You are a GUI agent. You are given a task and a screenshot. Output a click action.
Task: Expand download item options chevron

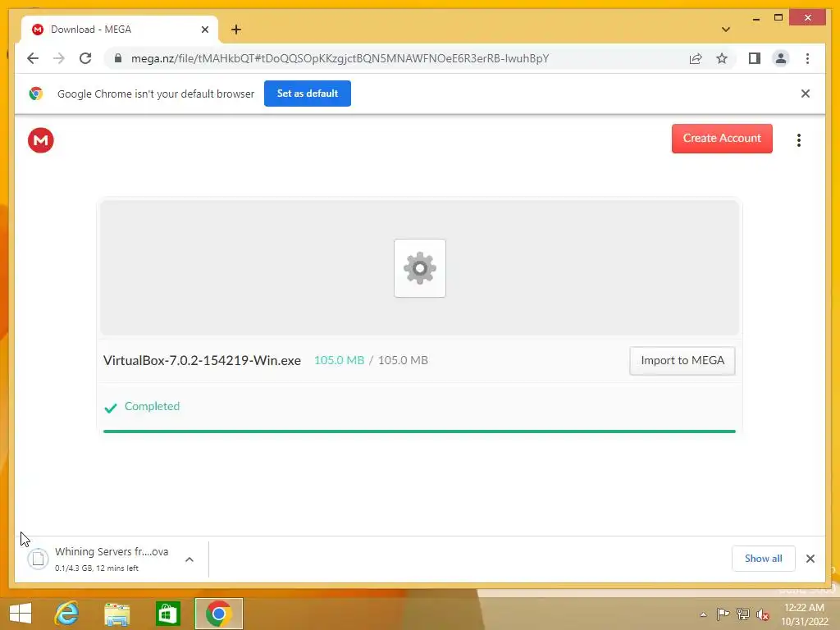(189, 559)
